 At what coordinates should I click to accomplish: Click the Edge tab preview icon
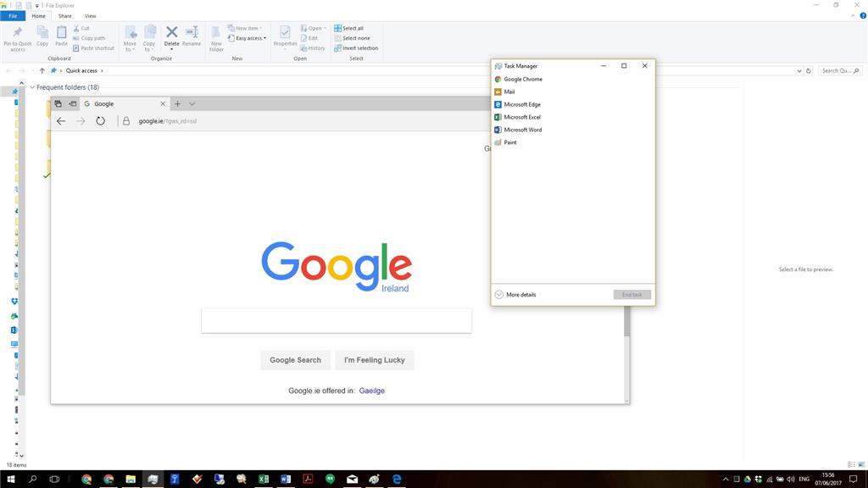[58, 103]
